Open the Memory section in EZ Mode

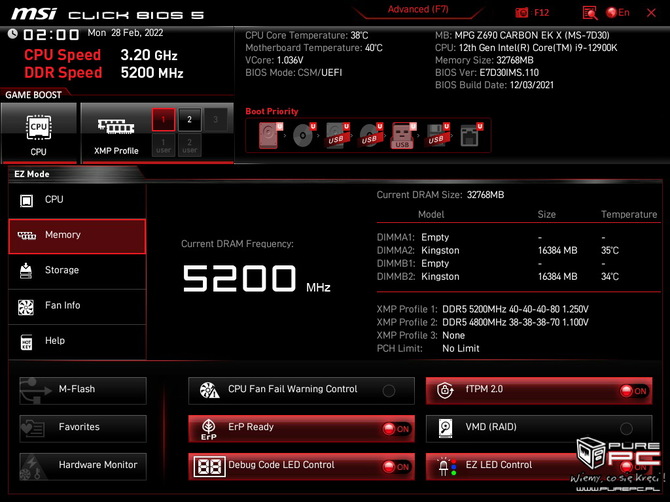coord(77,236)
